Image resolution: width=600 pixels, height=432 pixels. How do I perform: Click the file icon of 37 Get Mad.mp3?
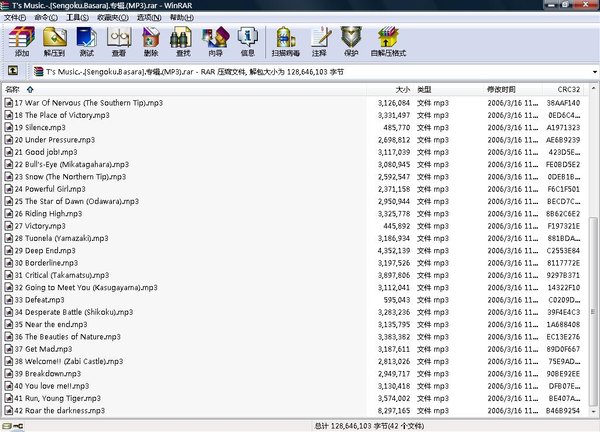pyautogui.click(x=8, y=349)
